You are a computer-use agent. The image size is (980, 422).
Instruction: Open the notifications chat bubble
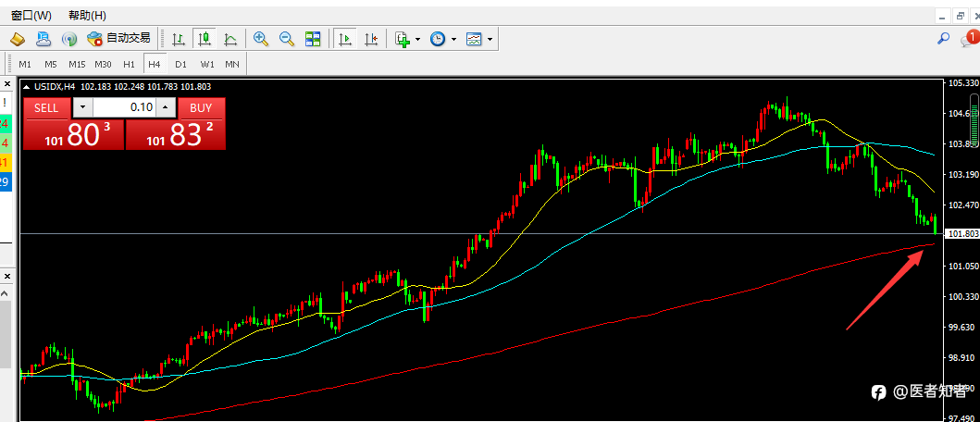(967, 39)
